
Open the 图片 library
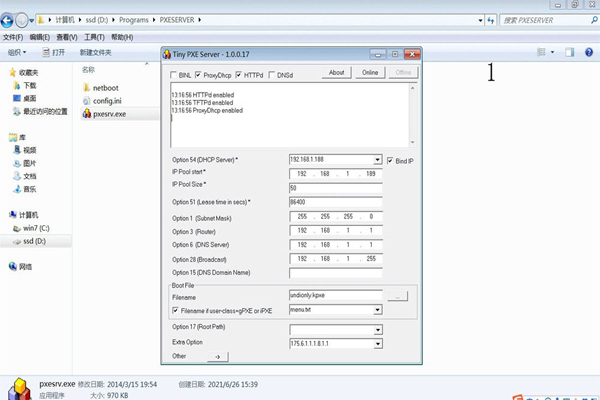(x=25, y=163)
